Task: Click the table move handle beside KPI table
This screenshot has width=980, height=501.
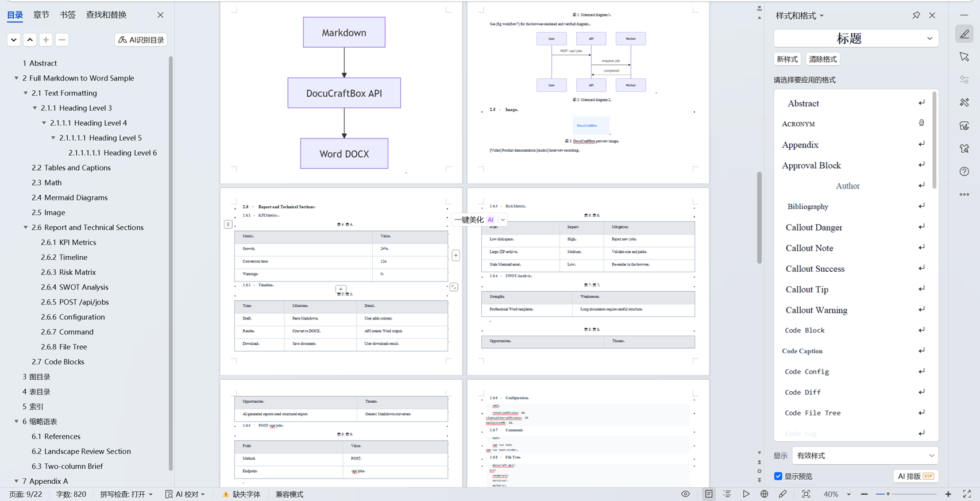Action: pyautogui.click(x=228, y=224)
